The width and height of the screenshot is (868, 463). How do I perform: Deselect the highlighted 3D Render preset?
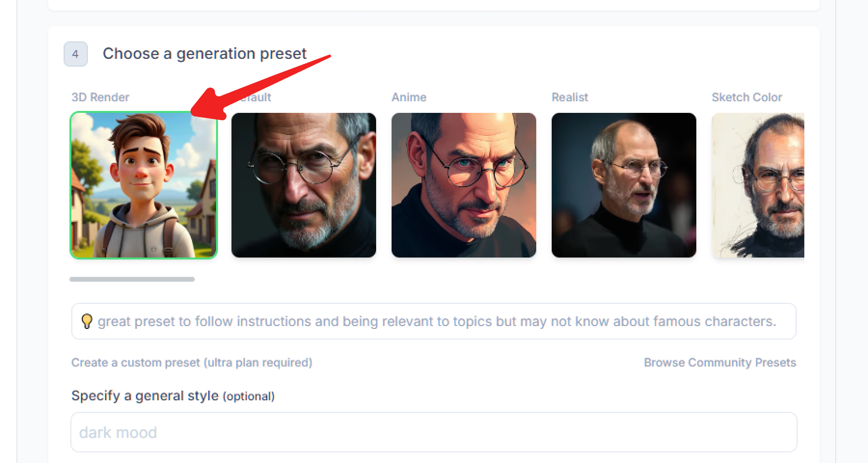(143, 185)
